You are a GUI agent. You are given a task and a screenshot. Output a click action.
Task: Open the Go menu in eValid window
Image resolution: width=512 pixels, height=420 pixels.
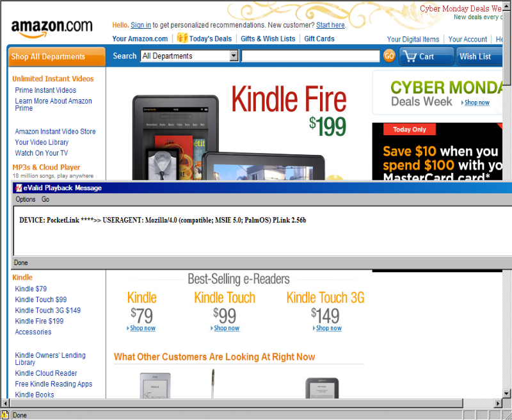click(45, 199)
